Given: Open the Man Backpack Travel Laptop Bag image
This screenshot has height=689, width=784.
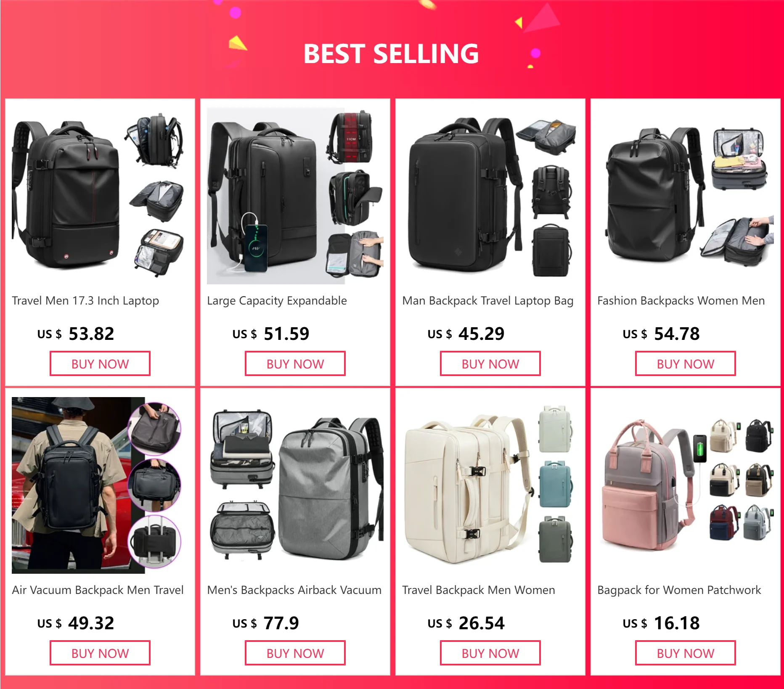Looking at the screenshot, I should coord(490,196).
